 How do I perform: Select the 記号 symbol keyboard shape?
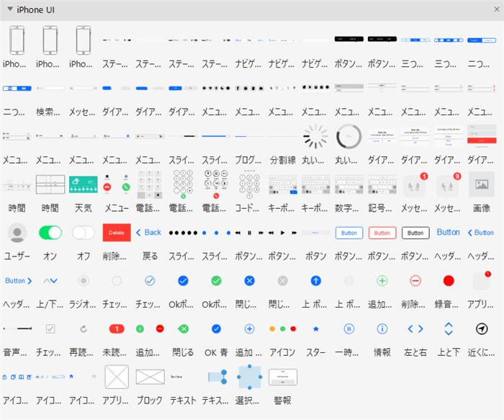pos(382,184)
